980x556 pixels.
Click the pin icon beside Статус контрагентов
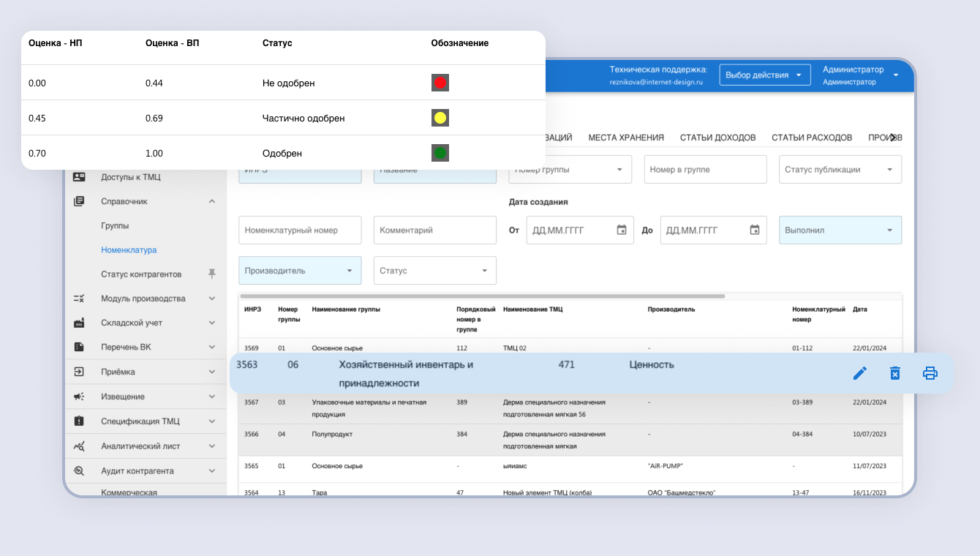point(212,274)
